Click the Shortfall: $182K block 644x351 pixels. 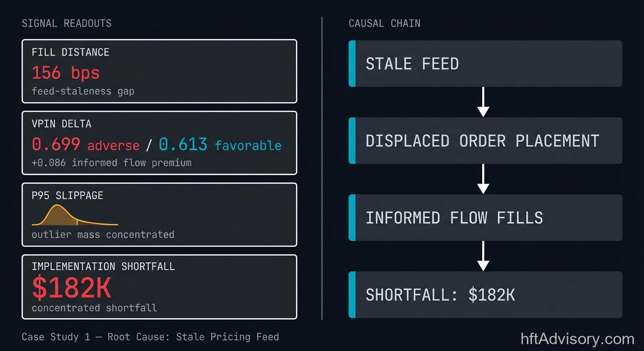[485, 295]
